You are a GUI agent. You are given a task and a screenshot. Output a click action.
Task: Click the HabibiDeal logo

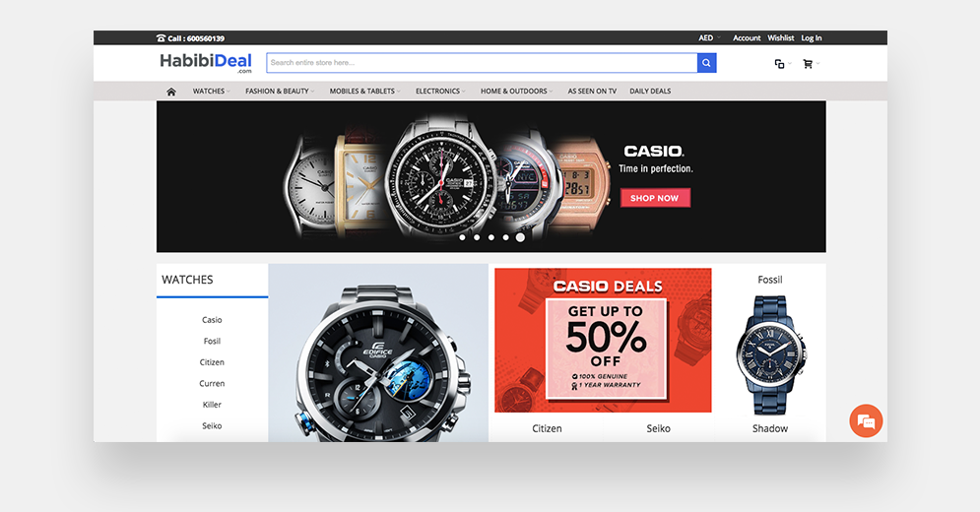(206, 62)
